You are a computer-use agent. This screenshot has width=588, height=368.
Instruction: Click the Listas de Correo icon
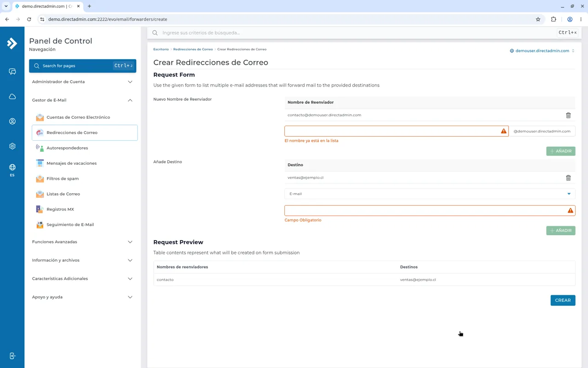(x=40, y=194)
